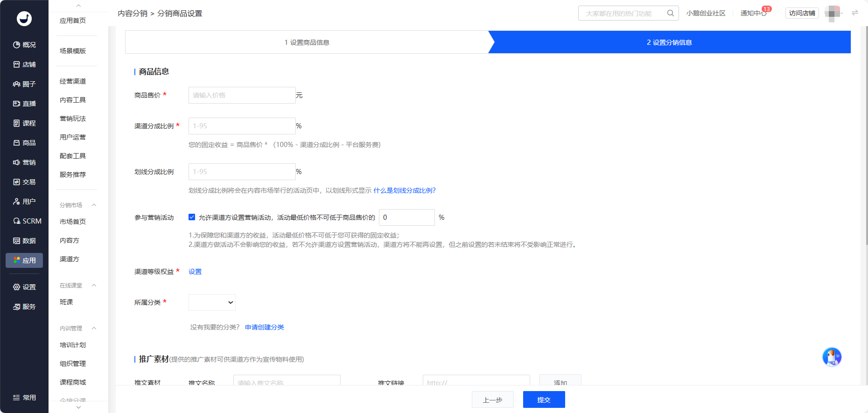This screenshot has width=868, height=413.
Task: Open 数据 in the sidebar
Action: click(24, 241)
